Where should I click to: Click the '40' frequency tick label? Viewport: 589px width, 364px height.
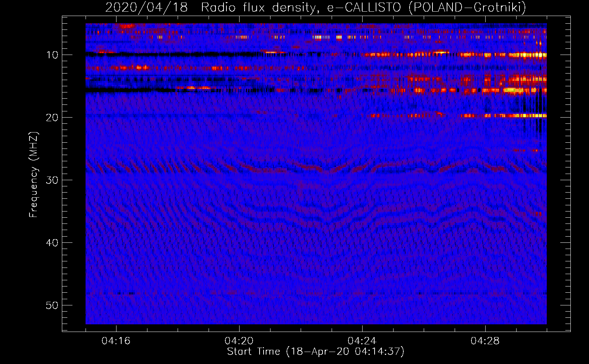[x=52, y=243]
